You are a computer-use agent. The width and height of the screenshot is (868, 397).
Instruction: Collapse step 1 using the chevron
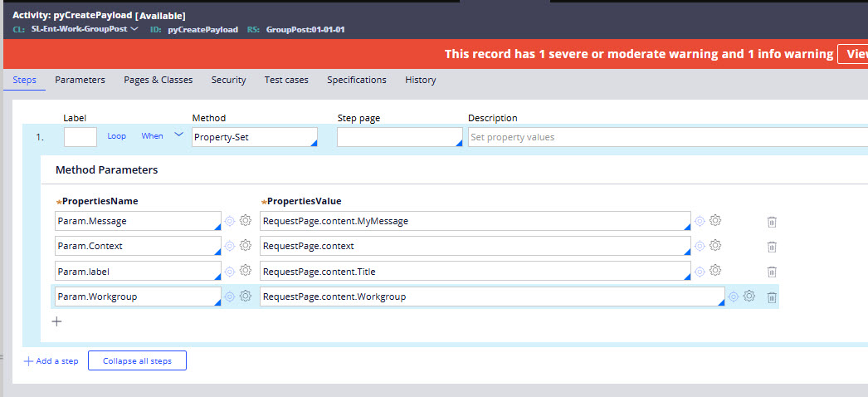click(x=178, y=135)
